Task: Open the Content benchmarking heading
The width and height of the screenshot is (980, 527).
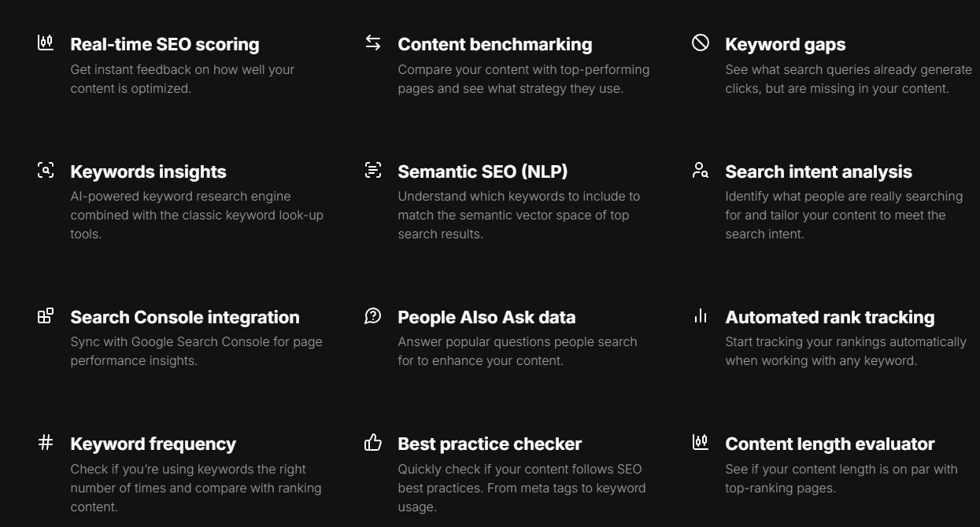Action: [495, 45]
